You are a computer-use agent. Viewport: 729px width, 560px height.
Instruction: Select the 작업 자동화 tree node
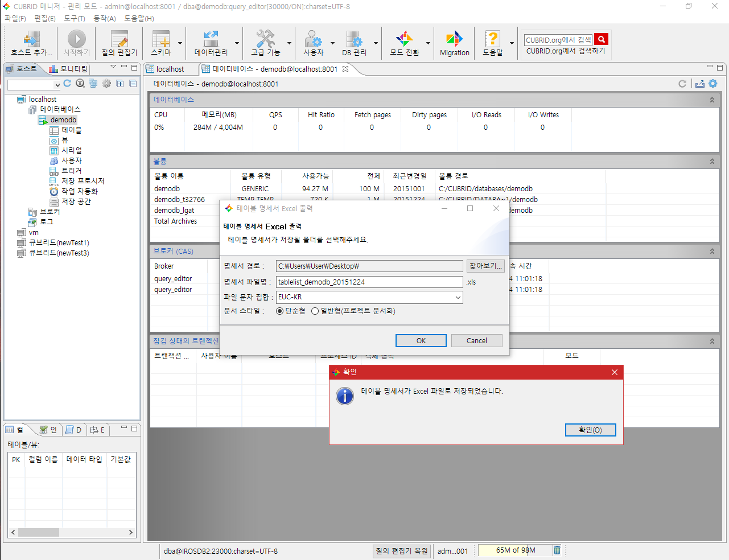pos(80,191)
